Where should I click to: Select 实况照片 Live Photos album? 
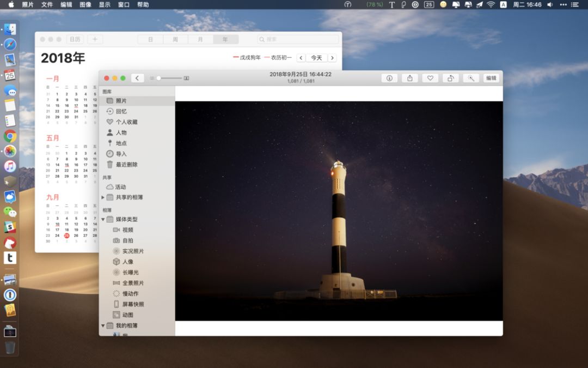(133, 251)
